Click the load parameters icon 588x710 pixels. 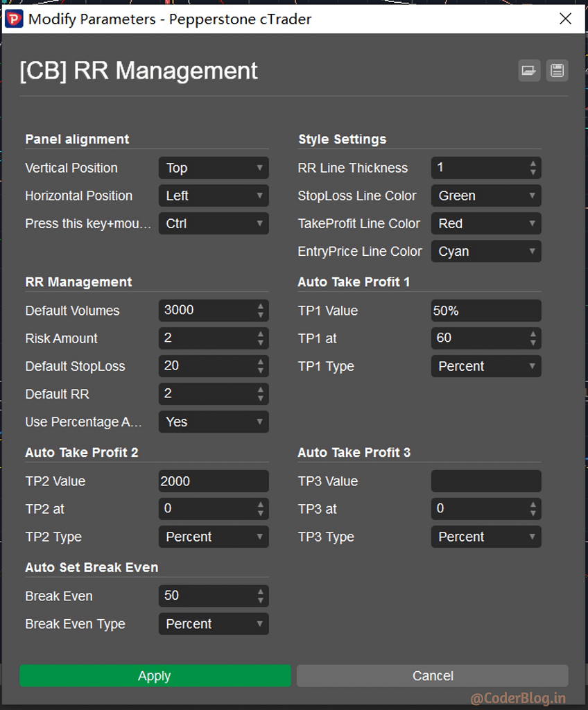point(529,71)
